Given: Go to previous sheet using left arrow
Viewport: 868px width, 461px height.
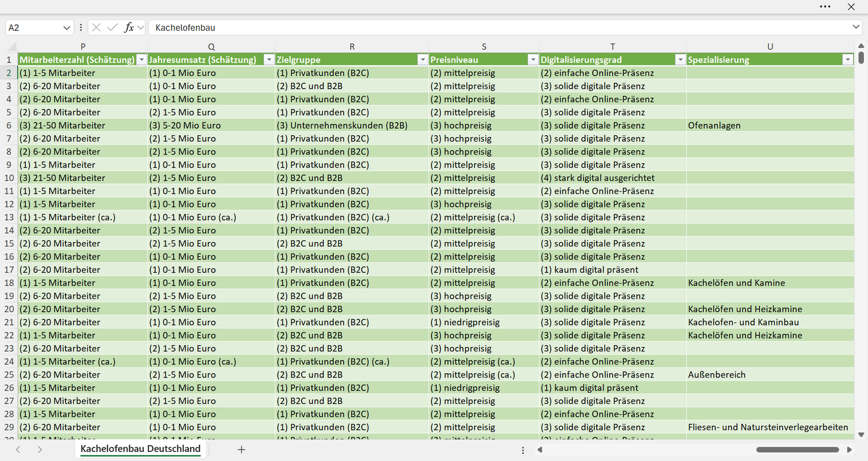Looking at the screenshot, I should 18,450.
